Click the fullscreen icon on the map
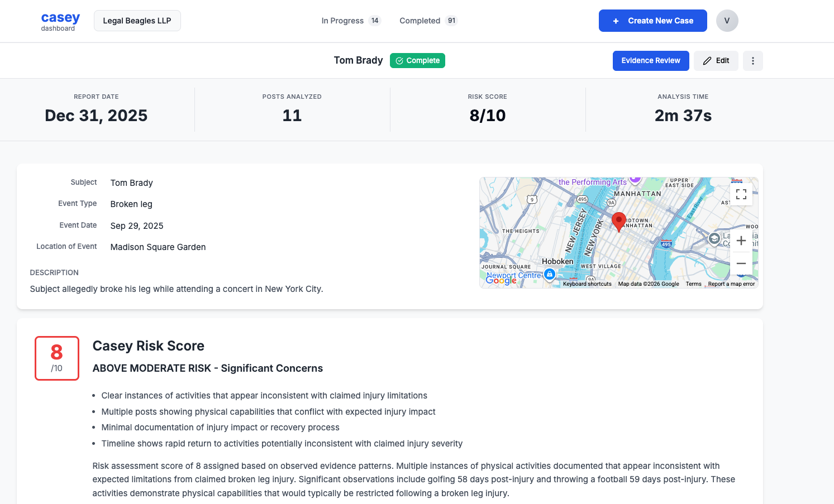This screenshot has width=834, height=504. pos(741,194)
